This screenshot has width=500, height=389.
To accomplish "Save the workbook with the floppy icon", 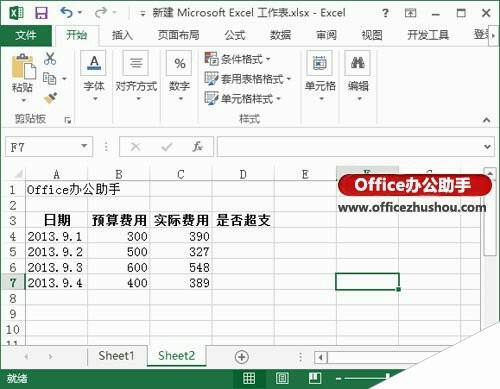I will 42,13.
